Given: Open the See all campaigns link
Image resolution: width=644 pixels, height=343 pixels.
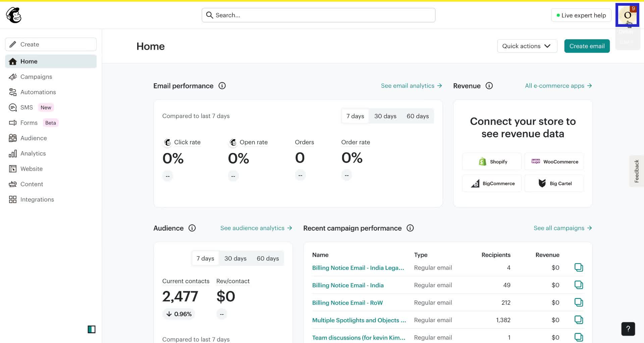Looking at the screenshot, I should click(x=558, y=228).
